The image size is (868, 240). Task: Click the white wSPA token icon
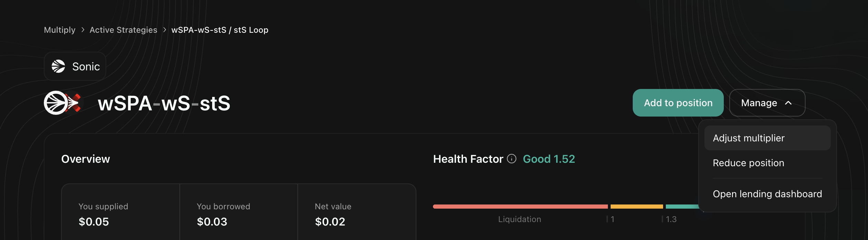pyautogui.click(x=55, y=103)
